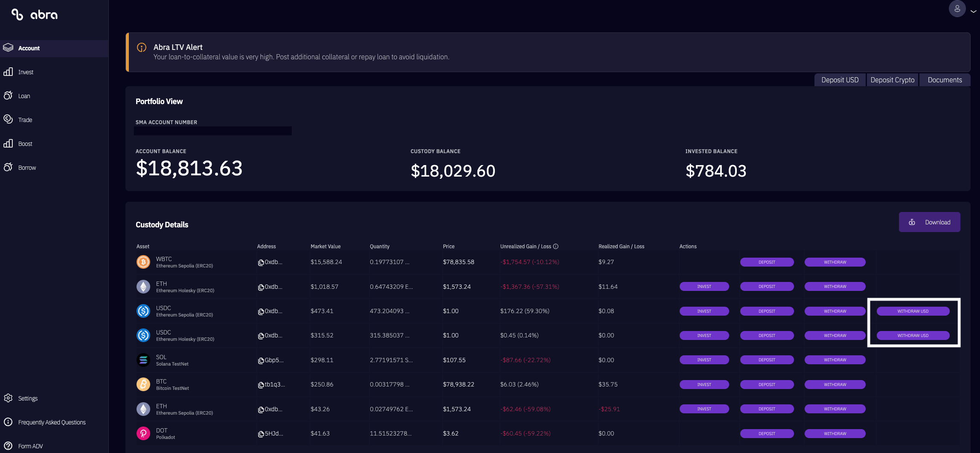
Task: Copy the USDC Holesky address
Action: [261, 336]
